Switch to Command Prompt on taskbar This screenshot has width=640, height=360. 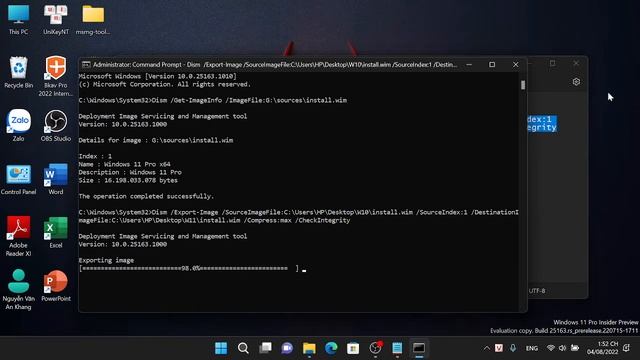click(419, 348)
